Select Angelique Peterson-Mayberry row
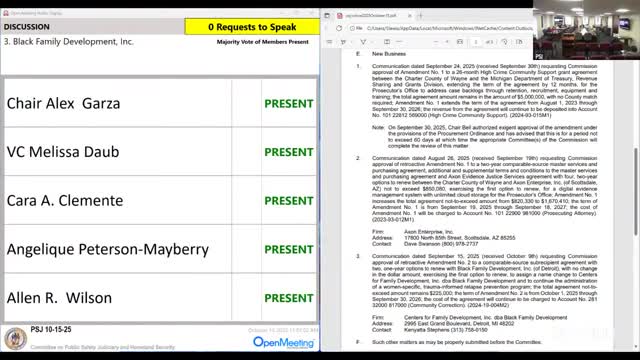The height and width of the screenshot is (360, 640). click(160, 249)
